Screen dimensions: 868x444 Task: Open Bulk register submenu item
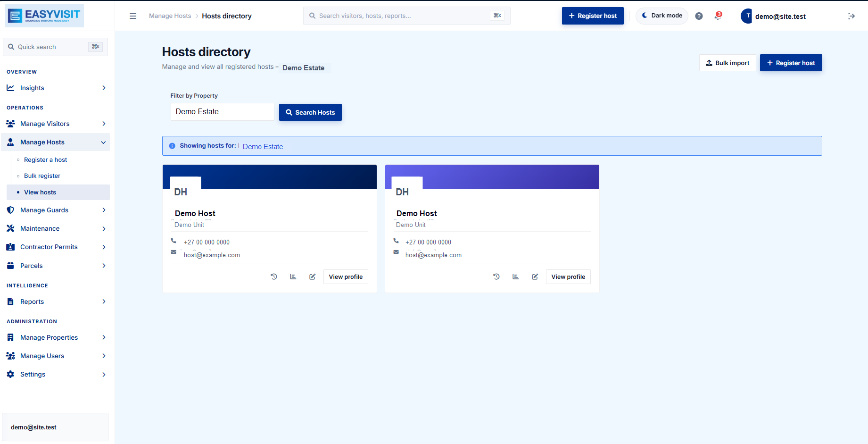[42, 176]
